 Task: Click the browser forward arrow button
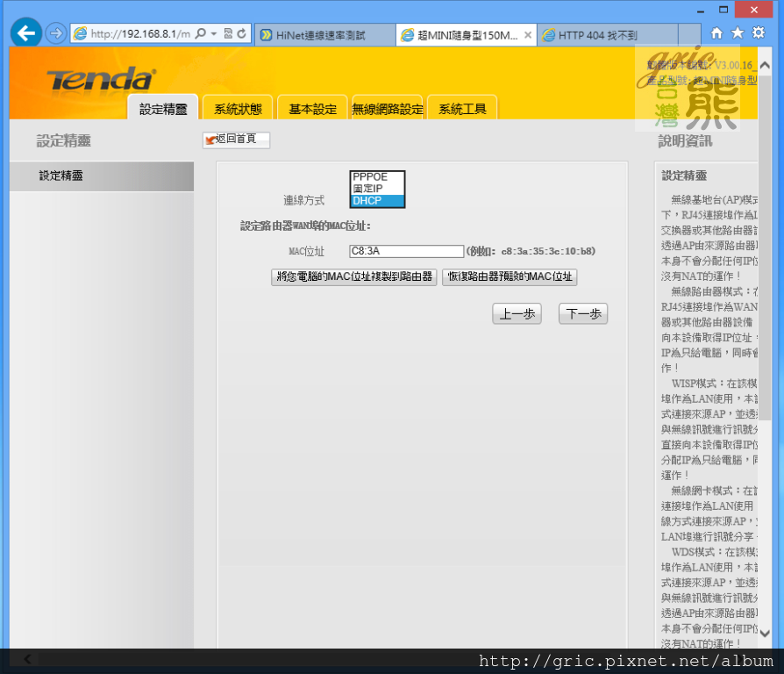(56, 33)
